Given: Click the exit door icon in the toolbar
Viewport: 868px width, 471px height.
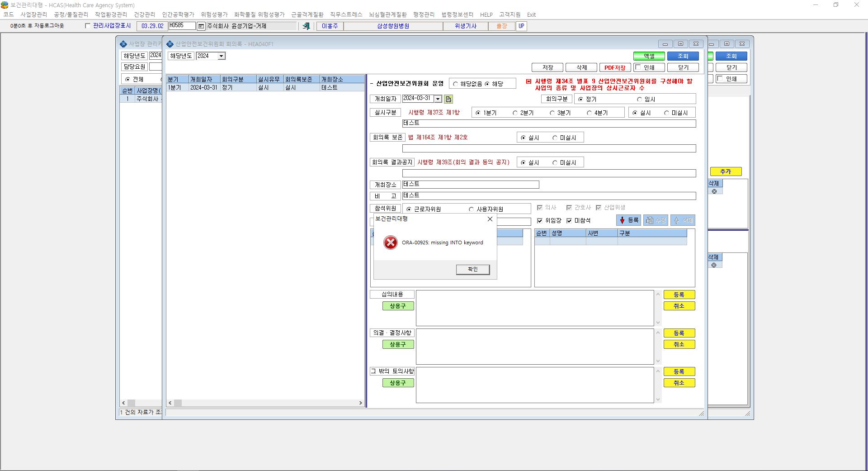Looking at the screenshot, I should [x=306, y=26].
